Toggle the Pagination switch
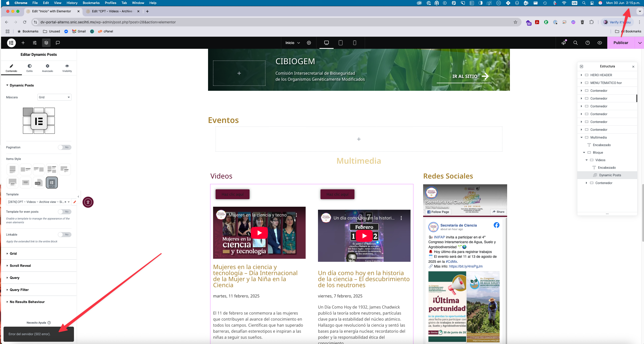Viewport: 644px width, 344px height. 64,147
